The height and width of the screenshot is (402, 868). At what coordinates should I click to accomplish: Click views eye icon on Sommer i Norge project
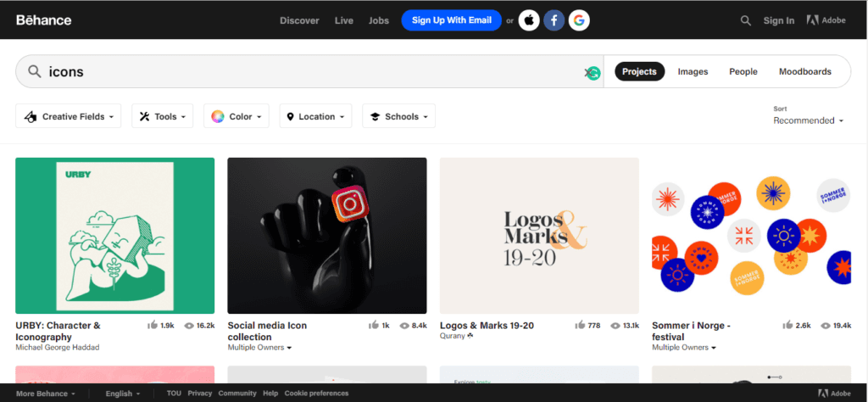[x=826, y=326]
